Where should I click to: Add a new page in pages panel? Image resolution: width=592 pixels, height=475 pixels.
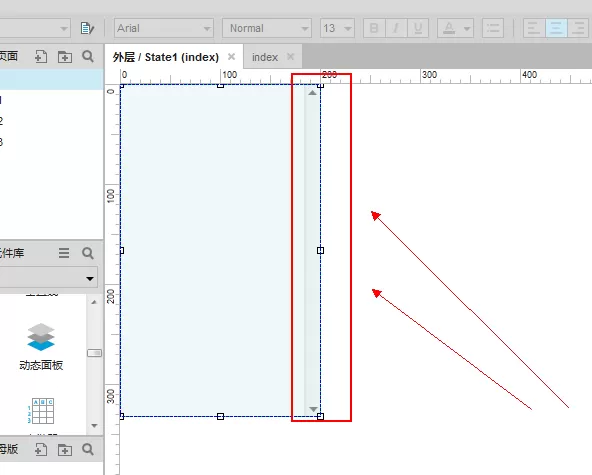coord(41,57)
